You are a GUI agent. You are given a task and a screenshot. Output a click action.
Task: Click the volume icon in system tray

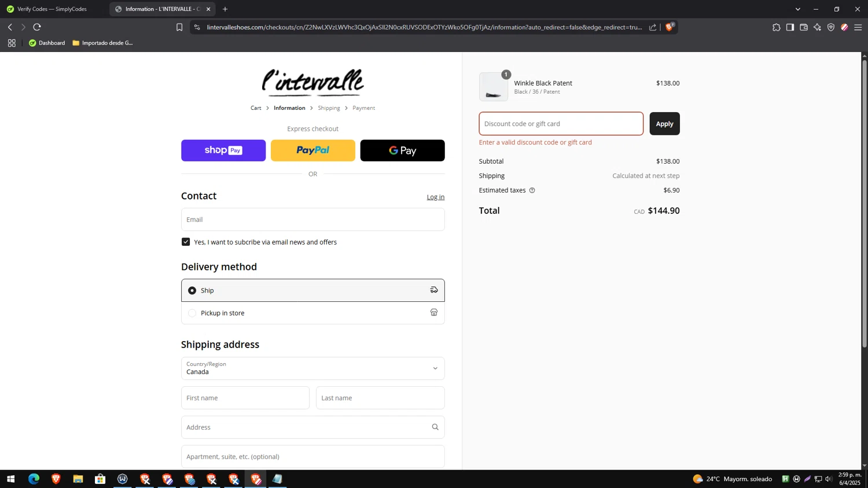click(829, 479)
